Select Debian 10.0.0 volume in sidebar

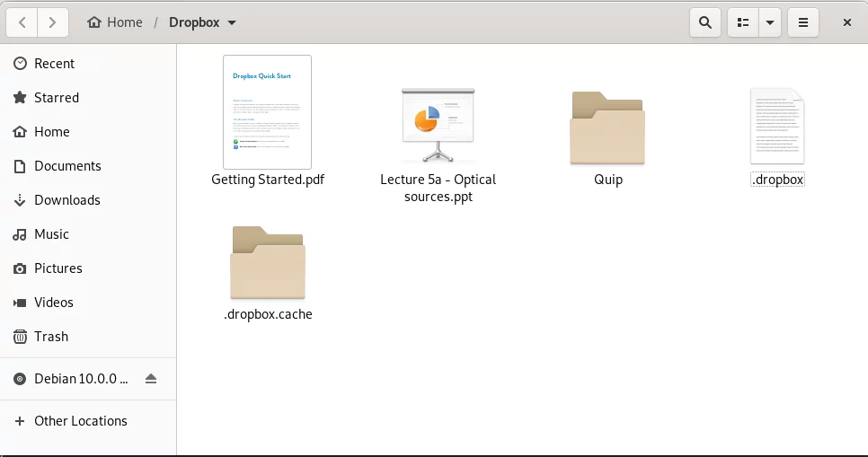(88, 378)
